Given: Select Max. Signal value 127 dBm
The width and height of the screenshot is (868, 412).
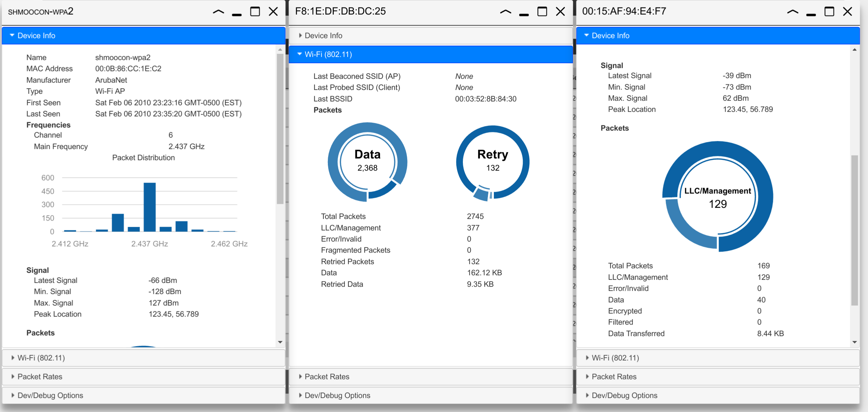Looking at the screenshot, I should pyautogui.click(x=164, y=303).
